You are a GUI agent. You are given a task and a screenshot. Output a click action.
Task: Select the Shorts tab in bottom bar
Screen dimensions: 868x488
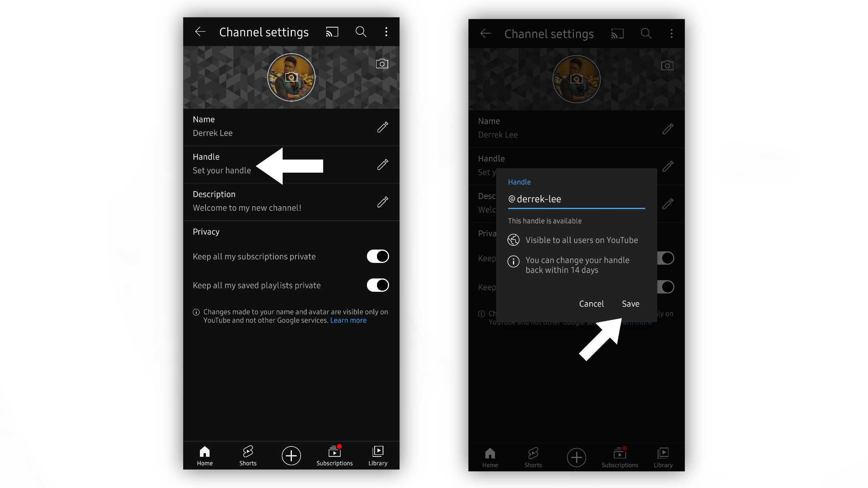(248, 456)
